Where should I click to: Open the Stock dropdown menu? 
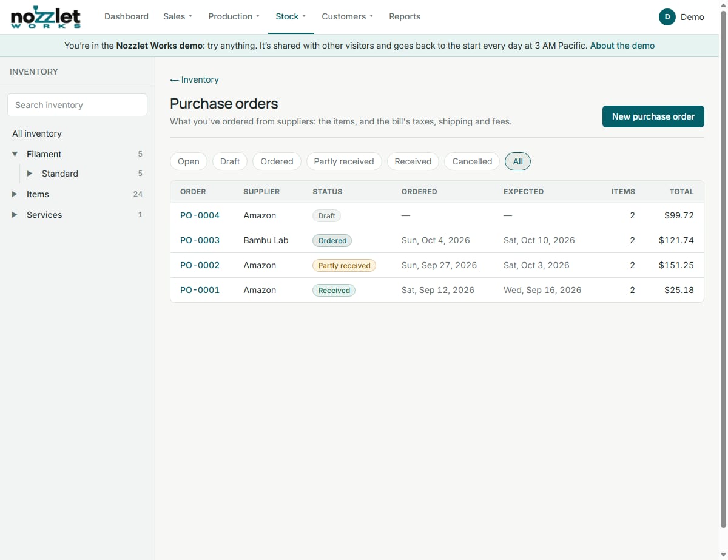tap(291, 16)
